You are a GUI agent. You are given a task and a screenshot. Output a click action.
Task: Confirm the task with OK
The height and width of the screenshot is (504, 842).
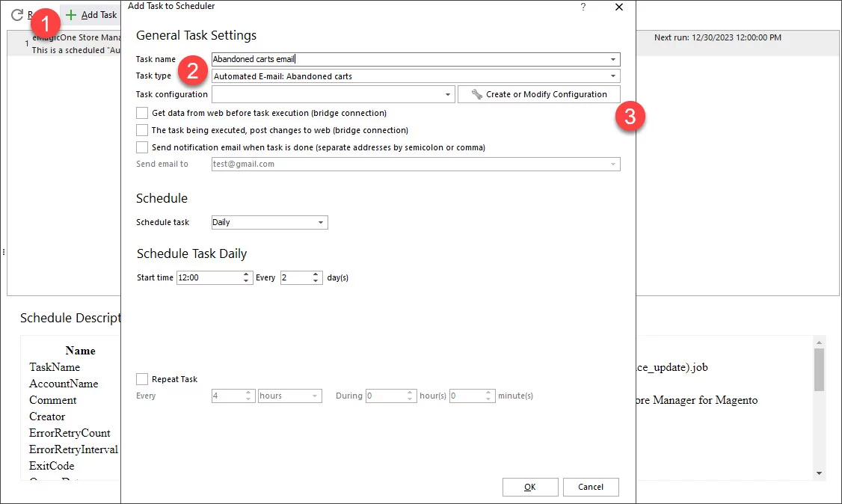pyautogui.click(x=530, y=487)
